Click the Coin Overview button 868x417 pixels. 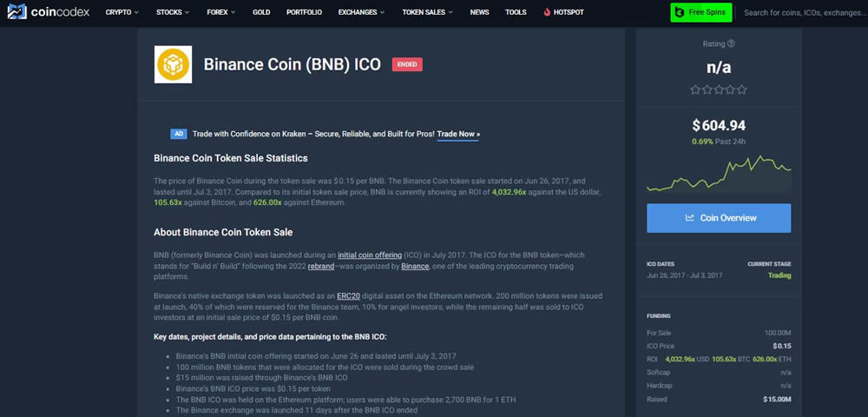[719, 218]
